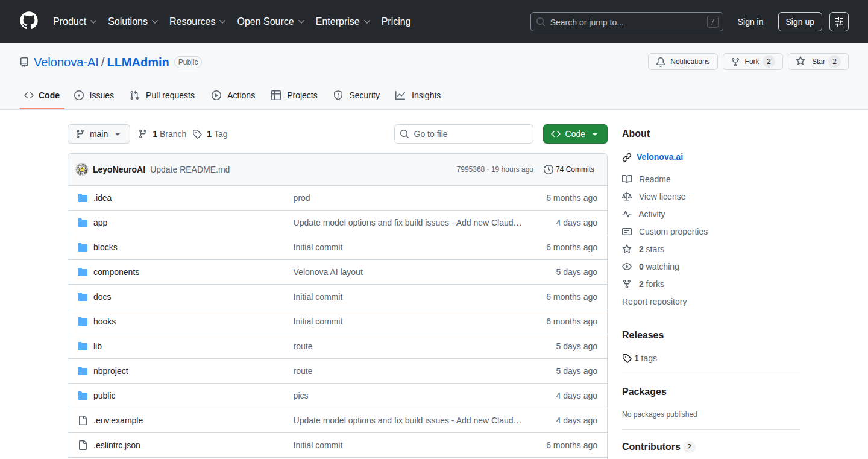View 74 Commits history
The width and height of the screenshot is (868, 459).
[569, 169]
